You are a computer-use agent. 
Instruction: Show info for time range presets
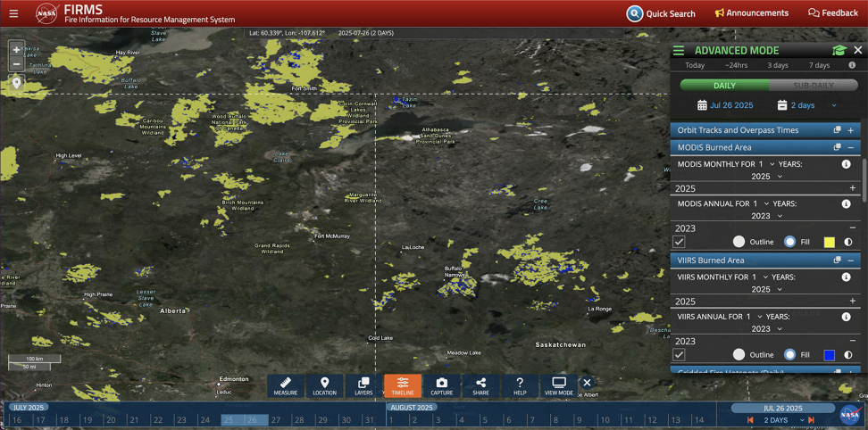852,65
